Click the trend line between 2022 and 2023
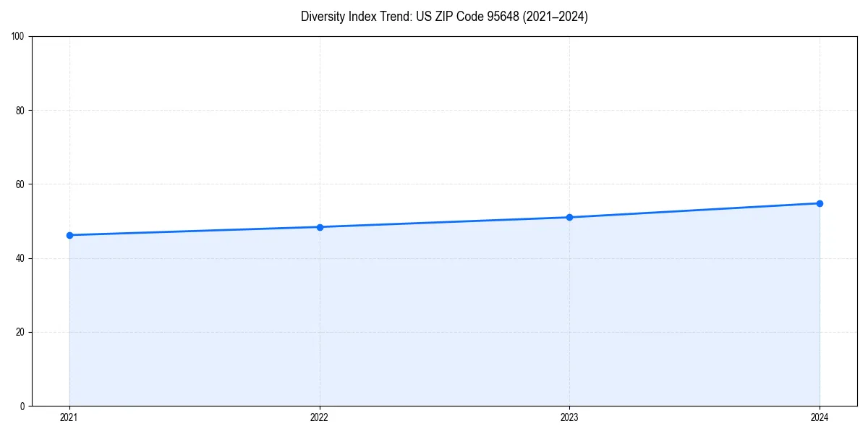 click(x=444, y=221)
